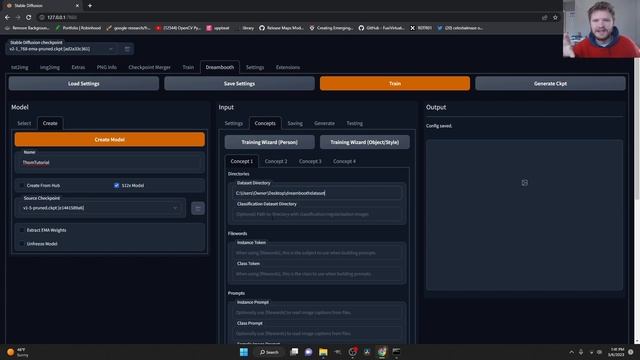640x360 pixels.
Task: Switch to the Select model tab
Action: pyautogui.click(x=24, y=123)
